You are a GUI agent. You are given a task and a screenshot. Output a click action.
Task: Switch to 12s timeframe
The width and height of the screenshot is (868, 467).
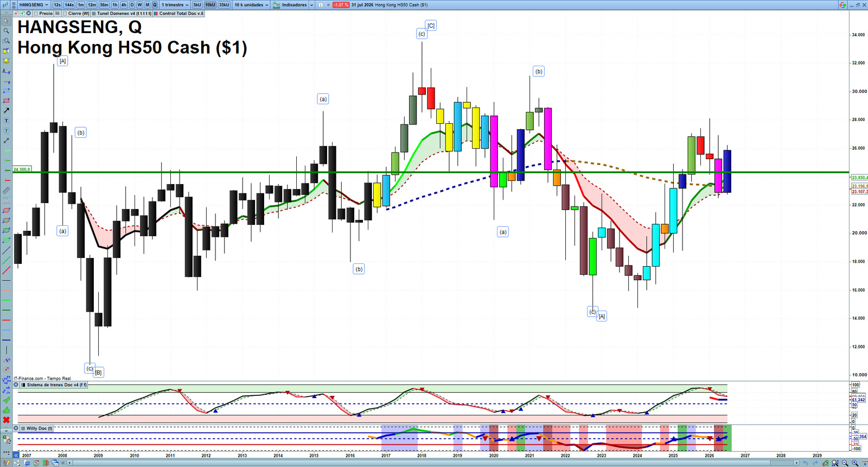[x=57, y=5]
